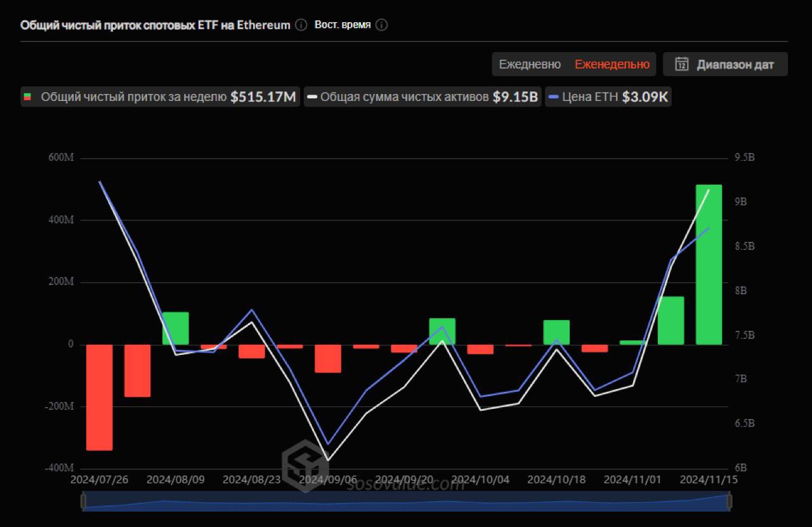Select Еженедельно view
Screen dimensions: 812x527
pos(612,64)
